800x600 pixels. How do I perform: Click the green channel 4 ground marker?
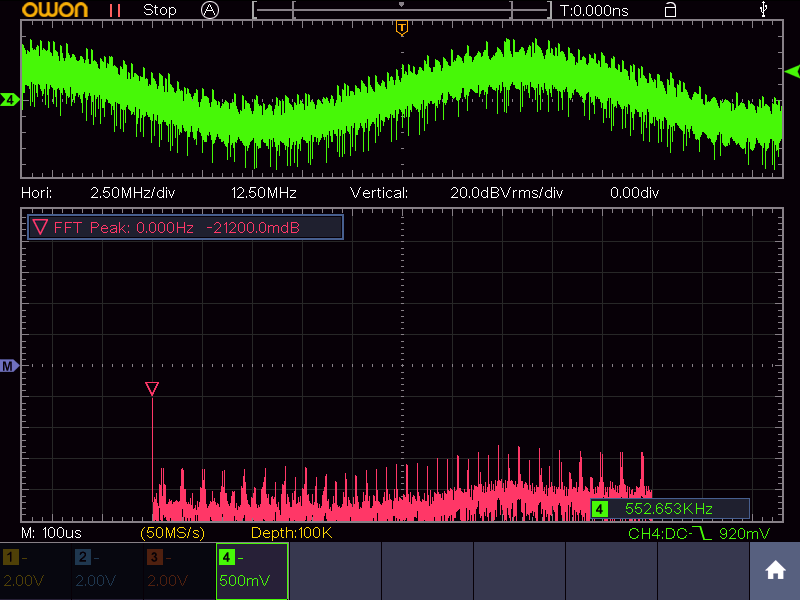[9, 100]
